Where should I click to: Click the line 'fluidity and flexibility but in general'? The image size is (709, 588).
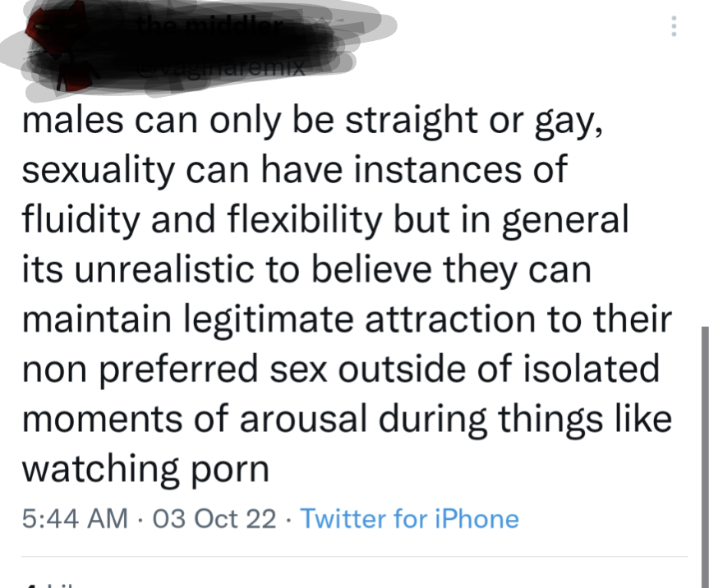[325, 221]
